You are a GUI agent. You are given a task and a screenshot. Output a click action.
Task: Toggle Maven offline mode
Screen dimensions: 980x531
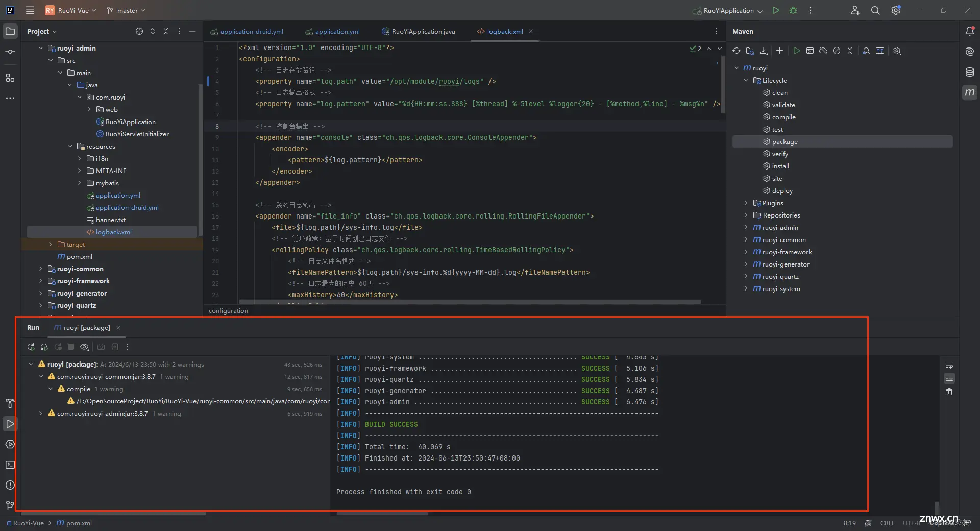tap(823, 51)
